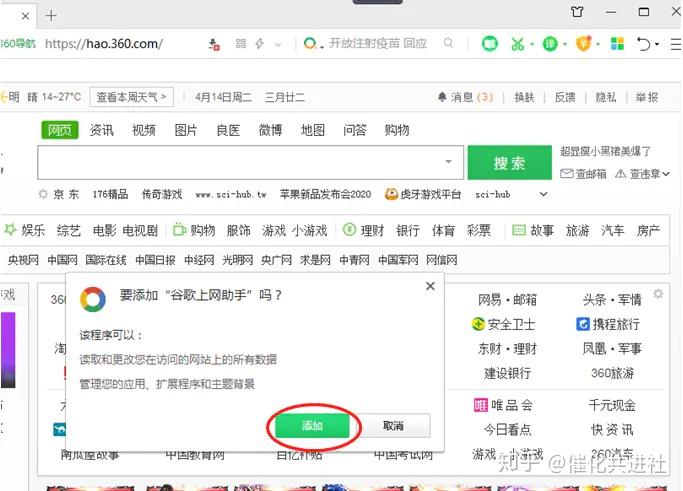The width and height of the screenshot is (683, 491).
Task: Click the scissors screenshot tool icon
Action: coord(517,44)
